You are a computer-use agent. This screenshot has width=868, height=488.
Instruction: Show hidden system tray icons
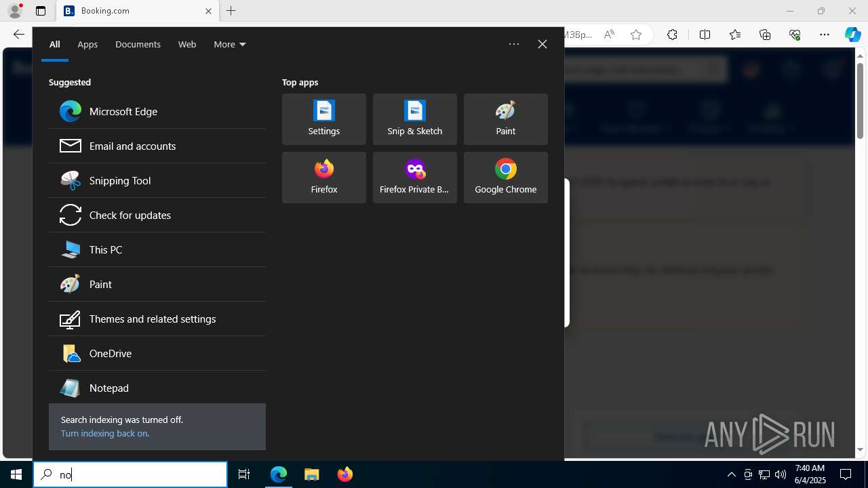(732, 474)
